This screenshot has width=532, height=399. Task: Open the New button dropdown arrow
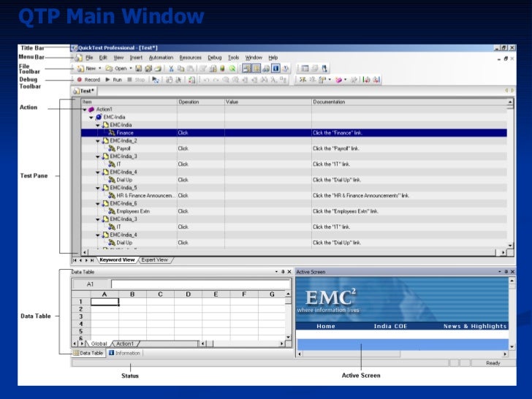(x=99, y=69)
